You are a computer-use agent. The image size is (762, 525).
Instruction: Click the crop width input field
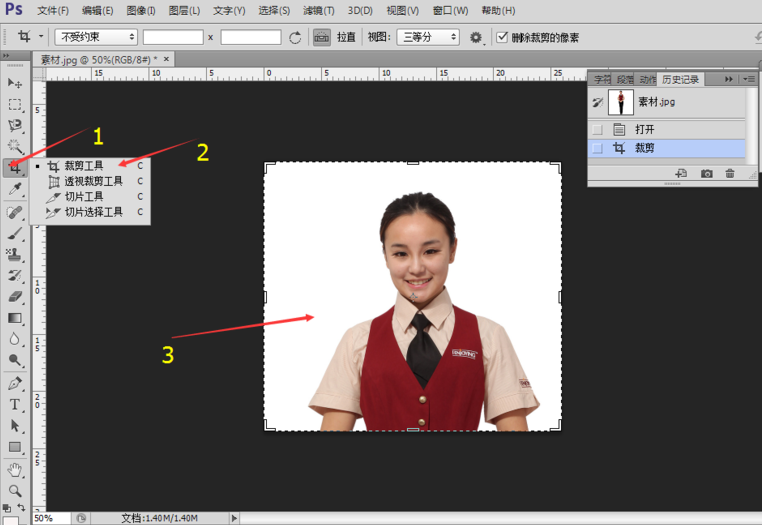(172, 37)
